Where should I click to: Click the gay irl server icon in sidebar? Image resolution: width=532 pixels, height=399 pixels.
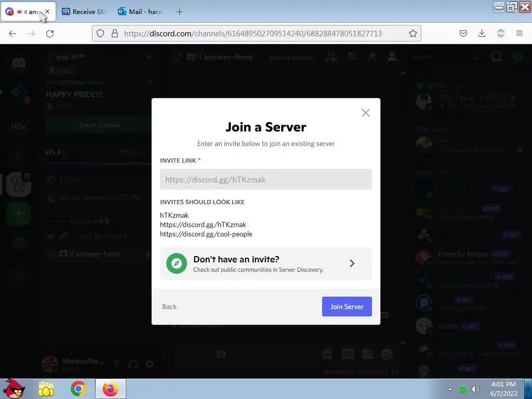[x=18, y=184]
